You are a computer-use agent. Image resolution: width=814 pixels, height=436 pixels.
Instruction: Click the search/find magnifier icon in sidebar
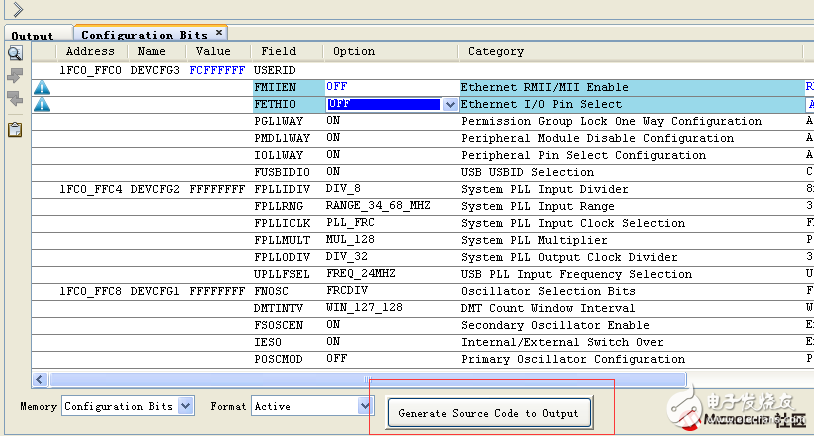15,53
